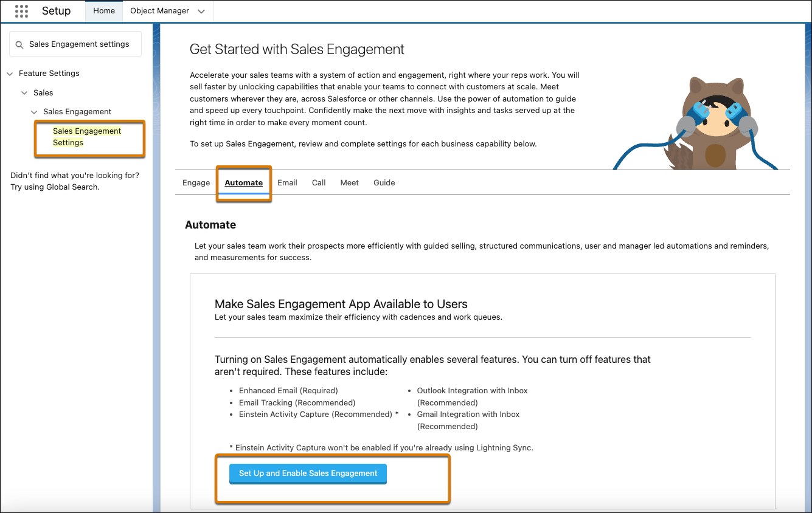812x513 pixels.
Task: Click the Email Tracking (Recommended) list item
Action: click(297, 402)
